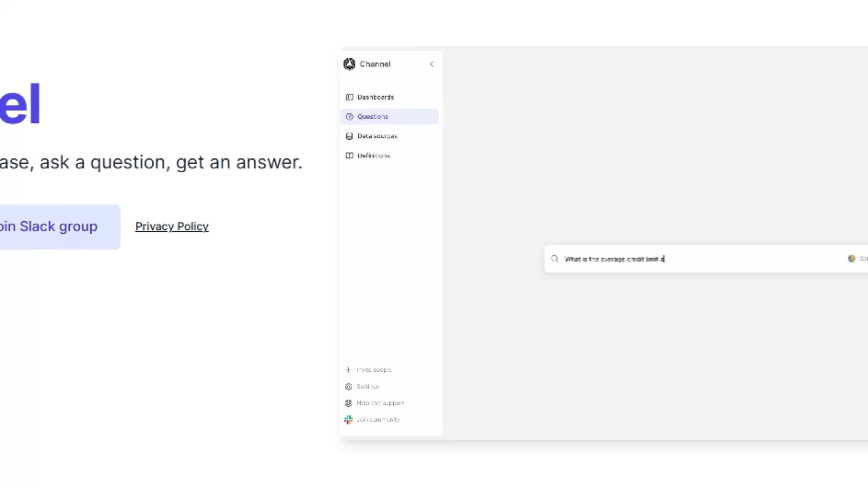
Task: Click the Settings gear icon
Action: point(348,386)
